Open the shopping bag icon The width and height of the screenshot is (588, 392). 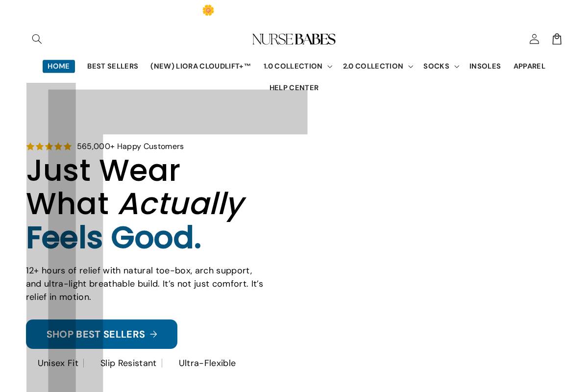(x=557, y=39)
